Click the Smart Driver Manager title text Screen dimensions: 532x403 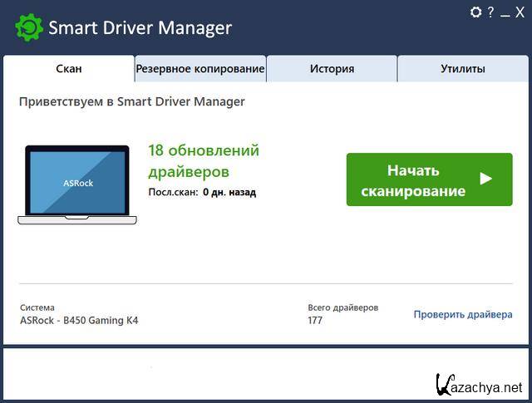coord(140,27)
